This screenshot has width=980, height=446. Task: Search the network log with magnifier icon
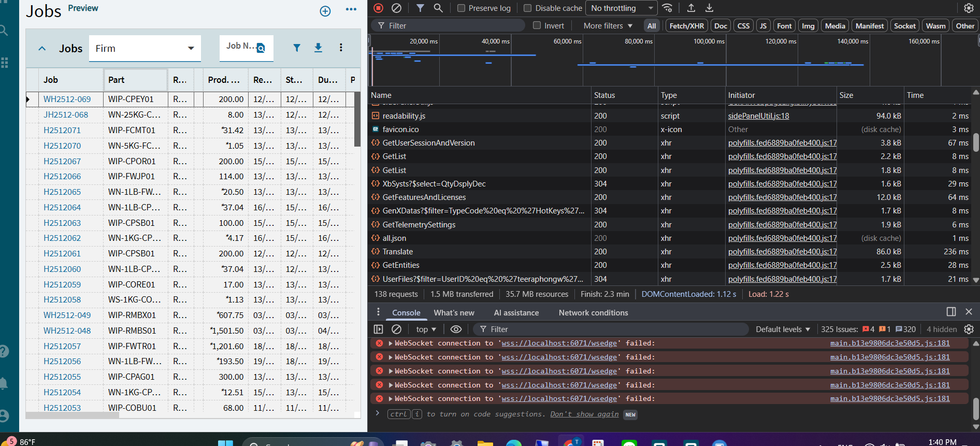click(x=438, y=8)
